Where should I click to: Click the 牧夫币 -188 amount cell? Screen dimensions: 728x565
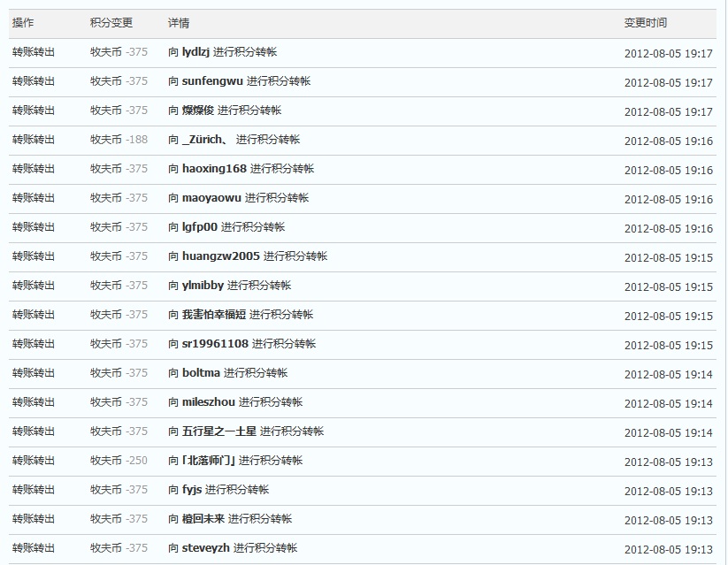(x=119, y=140)
